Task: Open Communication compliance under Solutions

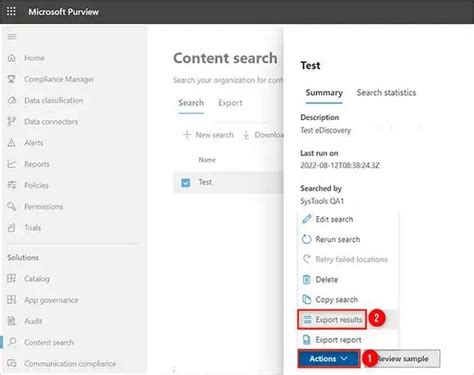Action: point(70,364)
